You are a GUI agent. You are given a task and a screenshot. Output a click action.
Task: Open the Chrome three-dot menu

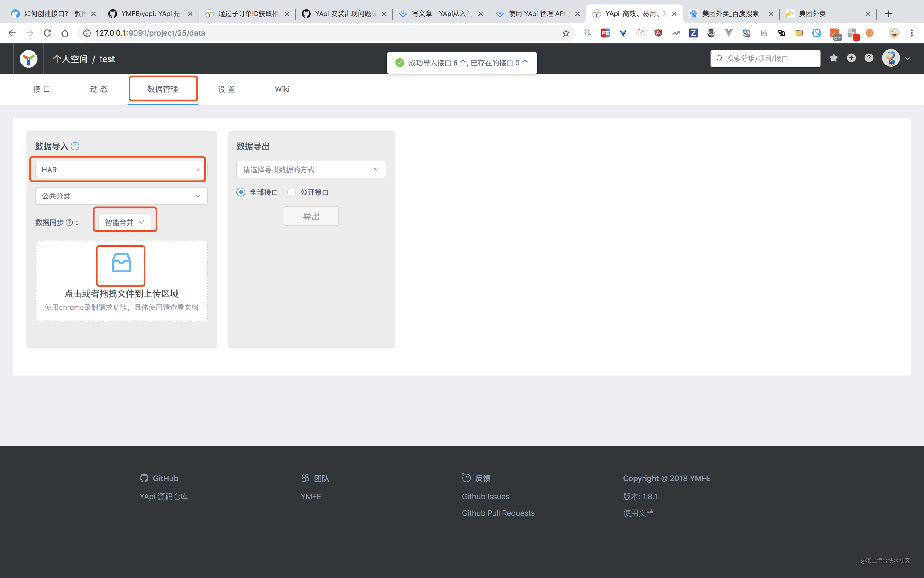[912, 33]
